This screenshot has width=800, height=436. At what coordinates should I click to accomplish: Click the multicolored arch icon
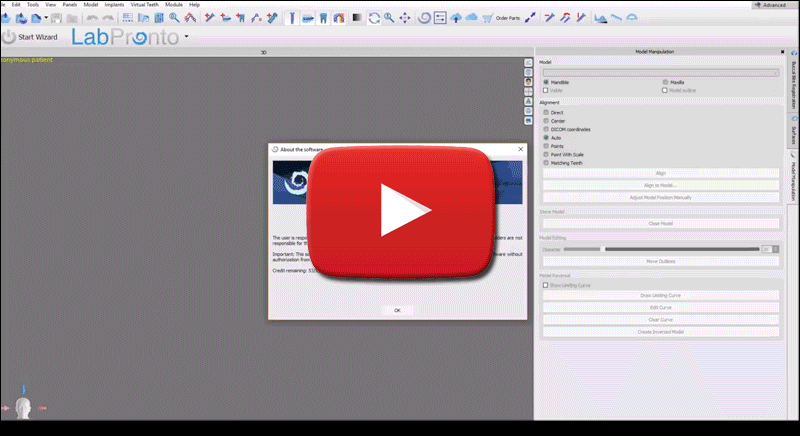(339, 18)
